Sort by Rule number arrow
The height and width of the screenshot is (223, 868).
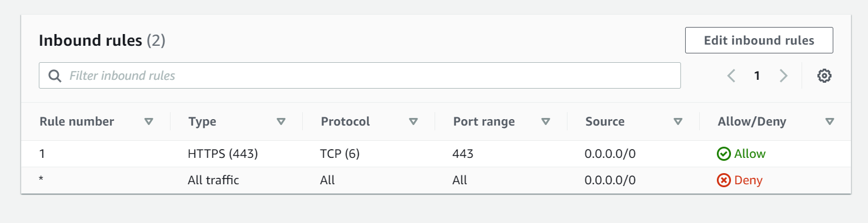[149, 121]
